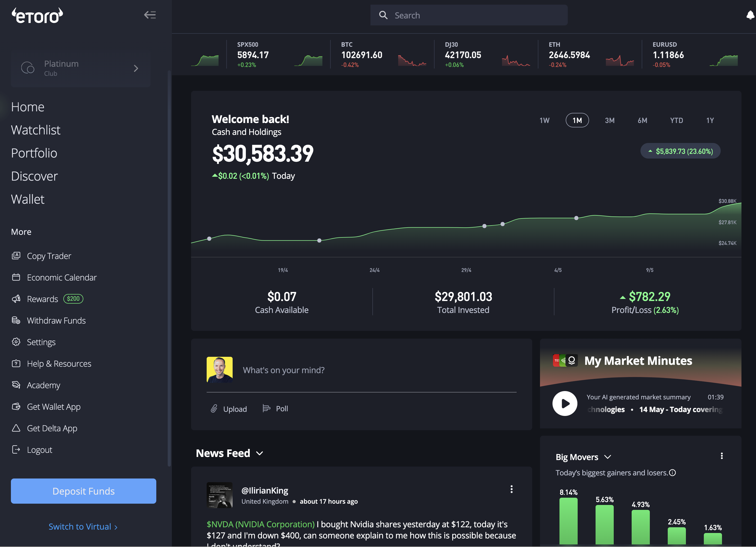756x547 pixels.
Task: Expand the News Feed dropdown
Action: point(260,453)
